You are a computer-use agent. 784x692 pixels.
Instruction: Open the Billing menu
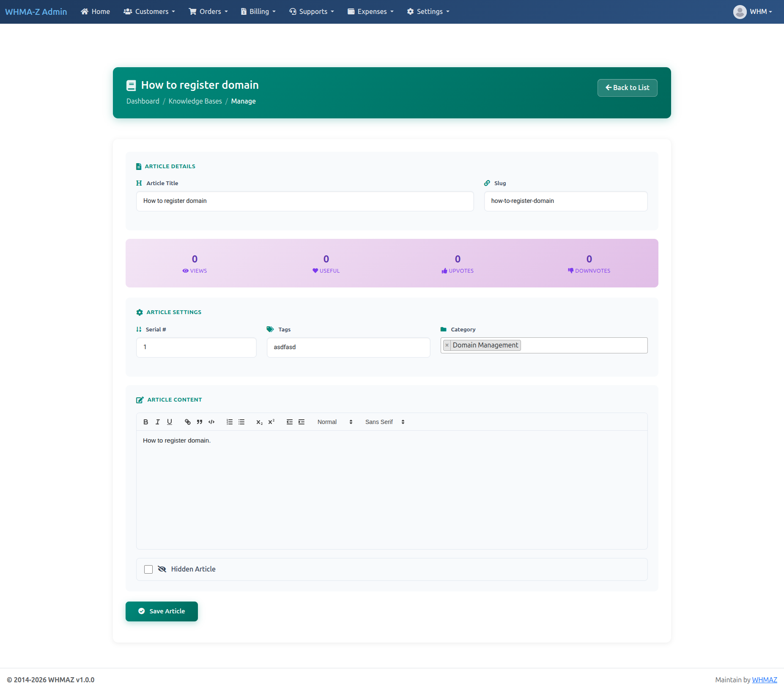[258, 11]
